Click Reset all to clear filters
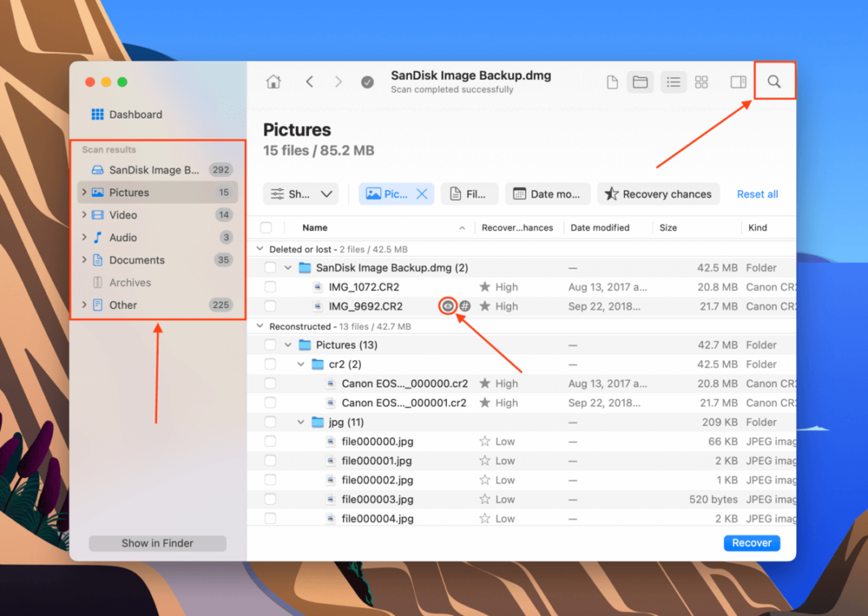 coord(757,193)
